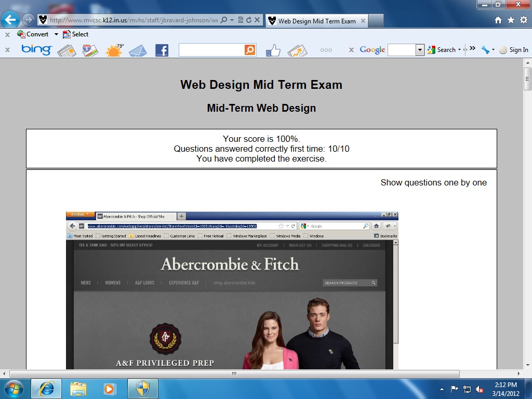Viewport: 532px width, 399px height.
Task: Expand the Convert toolbar dropdown arrow
Action: pos(56,34)
